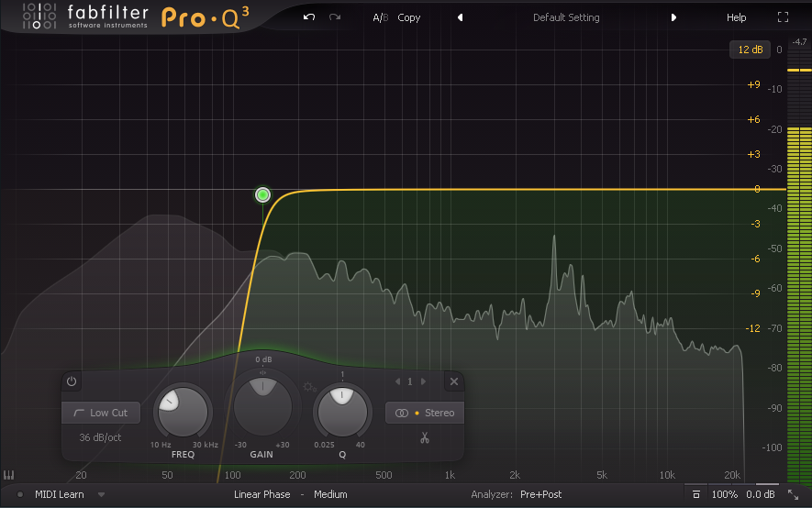Click the resize interface arrows icon
812x508 pixels.
point(793,494)
